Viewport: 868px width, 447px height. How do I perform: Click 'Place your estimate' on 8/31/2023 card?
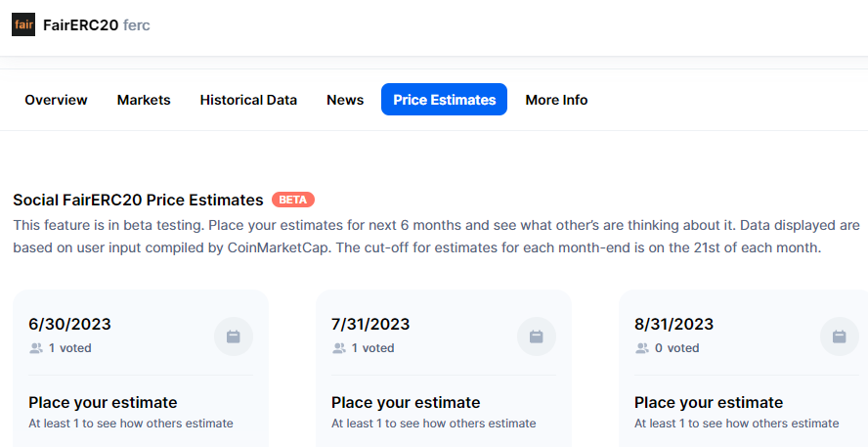(709, 403)
